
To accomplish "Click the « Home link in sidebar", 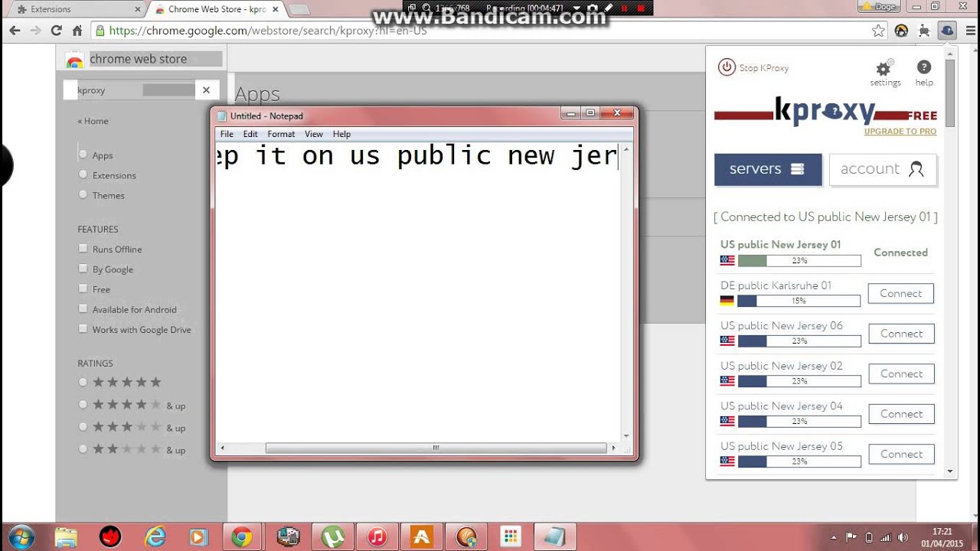I will tap(93, 121).
